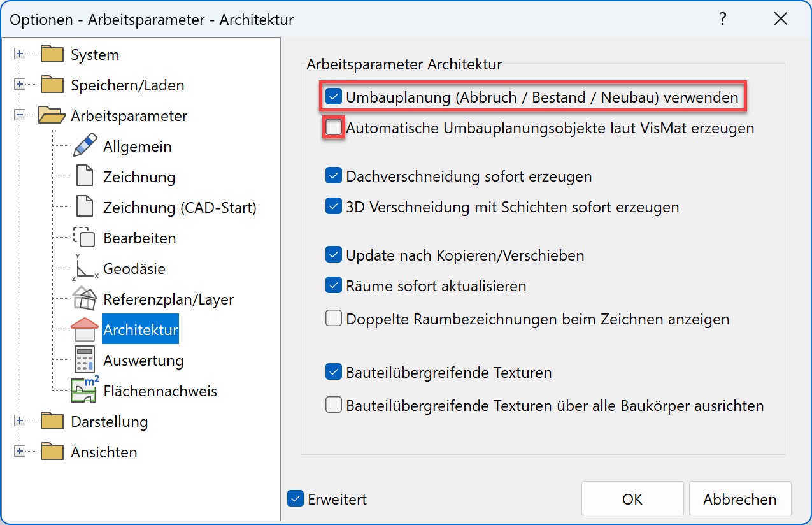Enable Automatische Umbauplanungsobjekte laut VisMat checkbox
This screenshot has height=525, width=812.
coord(334,128)
